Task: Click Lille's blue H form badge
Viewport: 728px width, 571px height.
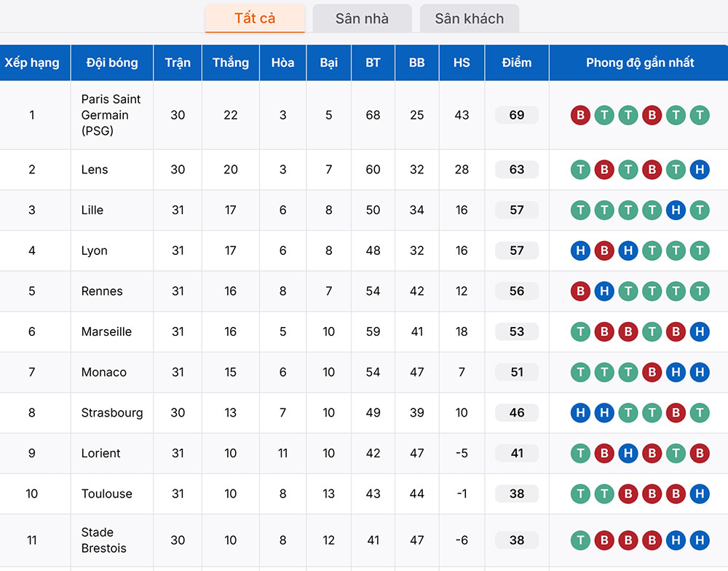Action: point(676,210)
